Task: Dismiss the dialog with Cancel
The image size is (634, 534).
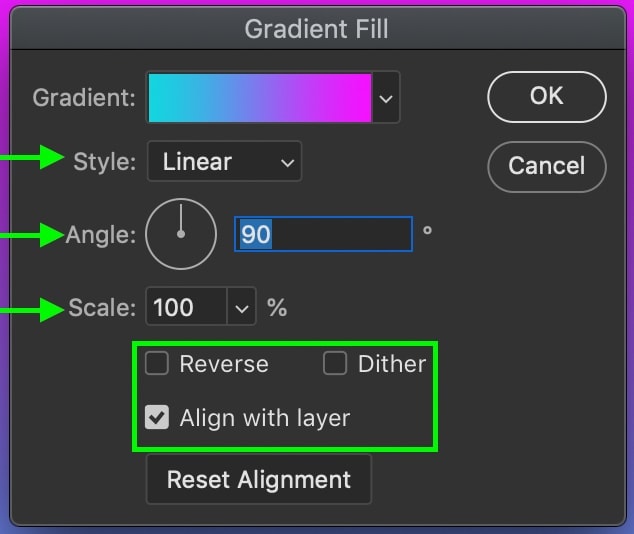Action: 546,165
